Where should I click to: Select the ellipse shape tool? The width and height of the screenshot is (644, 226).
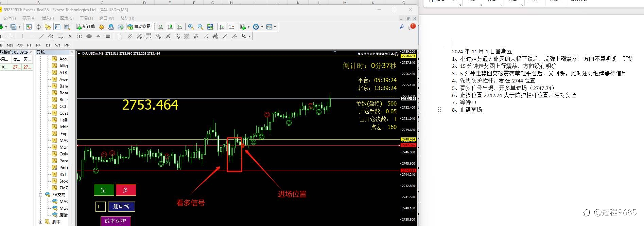pos(89,36)
